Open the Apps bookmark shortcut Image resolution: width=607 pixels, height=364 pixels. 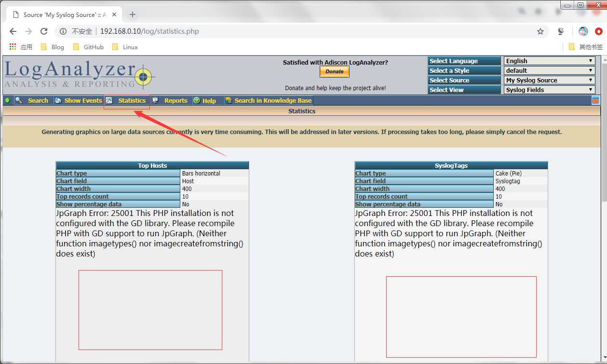(x=21, y=47)
